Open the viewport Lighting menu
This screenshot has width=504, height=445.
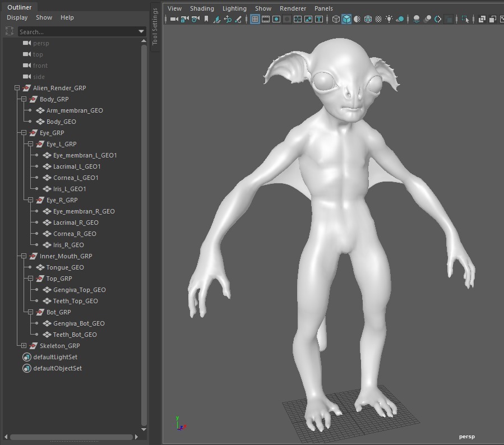[x=235, y=8]
